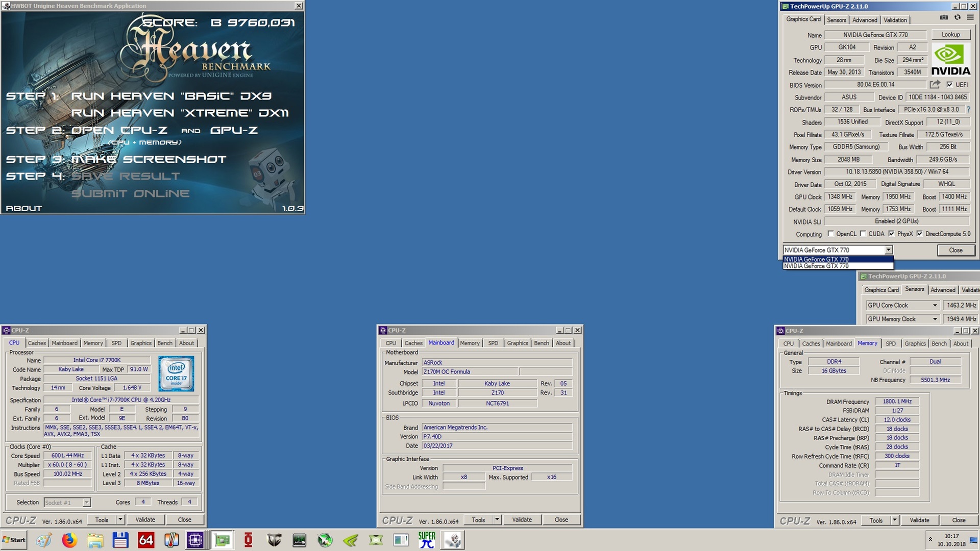Click the blue floppy disk taskbar icon
Viewport: 980px width, 551px height.
point(120,540)
